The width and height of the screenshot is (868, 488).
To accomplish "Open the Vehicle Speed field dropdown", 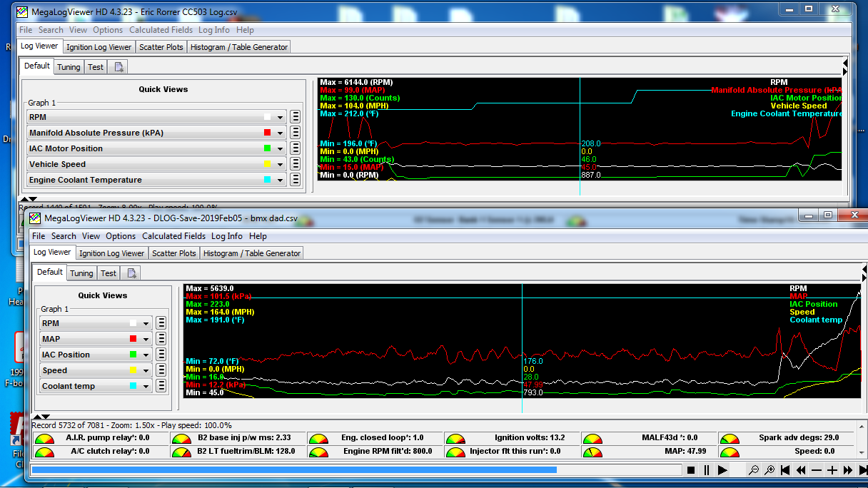I will point(280,165).
